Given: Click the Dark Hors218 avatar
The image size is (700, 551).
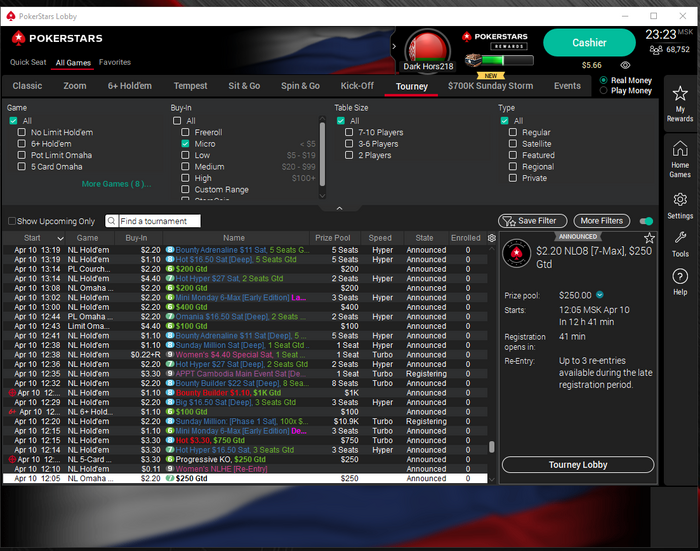Looking at the screenshot, I should click(428, 50).
